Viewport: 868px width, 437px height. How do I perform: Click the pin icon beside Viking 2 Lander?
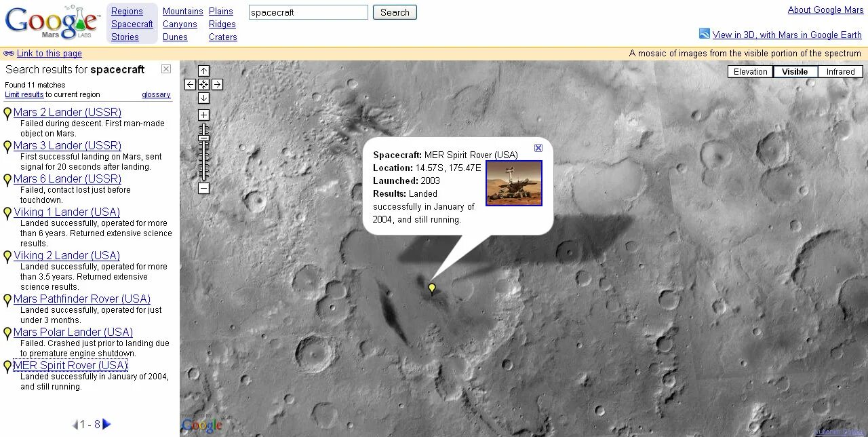click(x=7, y=256)
